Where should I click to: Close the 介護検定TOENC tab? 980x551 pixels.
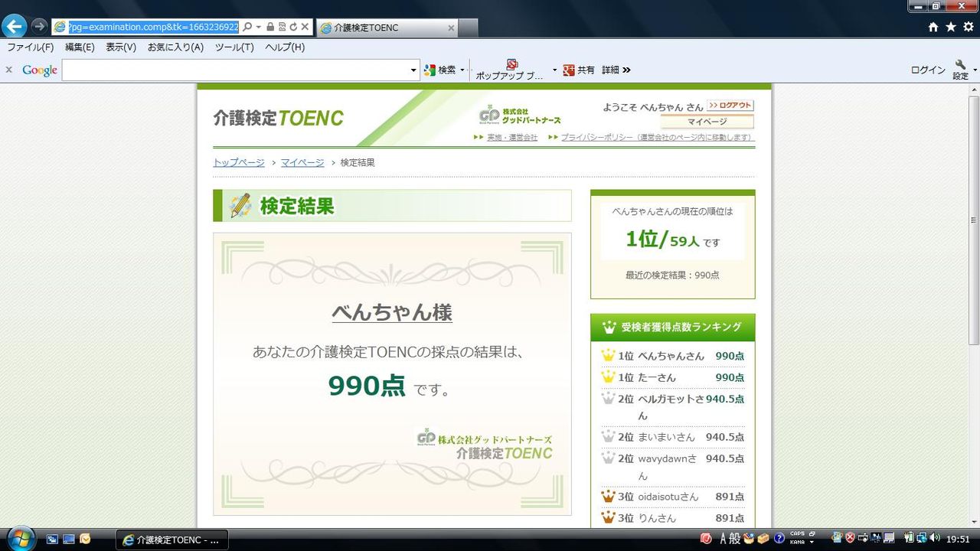(x=451, y=28)
